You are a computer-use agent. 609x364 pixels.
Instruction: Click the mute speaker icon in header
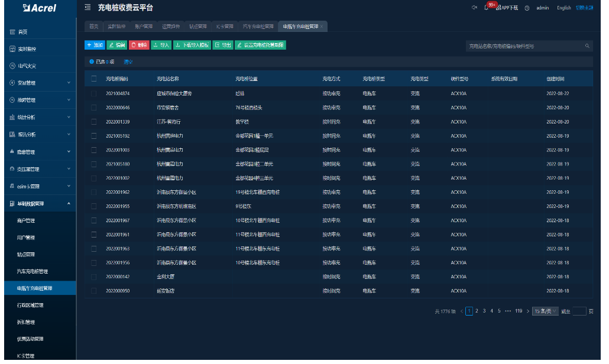tap(474, 8)
